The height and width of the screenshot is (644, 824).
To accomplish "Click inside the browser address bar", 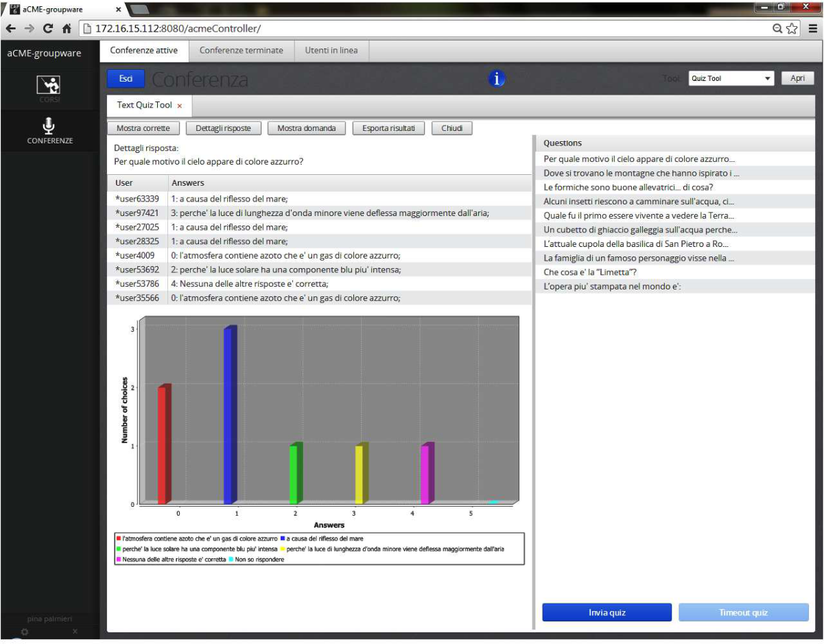I will click(274, 30).
